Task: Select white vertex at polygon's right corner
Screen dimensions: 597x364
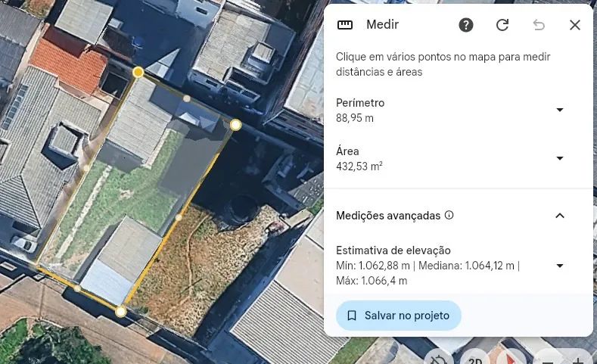Action: pos(235,125)
